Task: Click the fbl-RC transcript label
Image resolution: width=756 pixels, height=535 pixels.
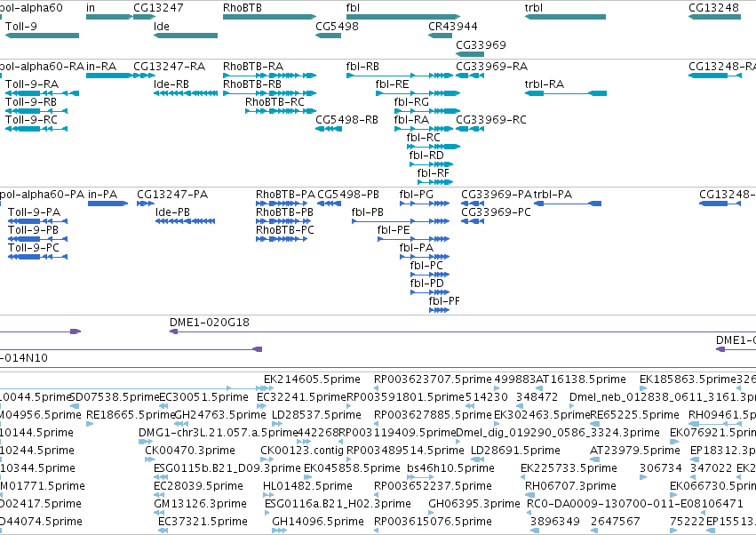Action: 424,138
